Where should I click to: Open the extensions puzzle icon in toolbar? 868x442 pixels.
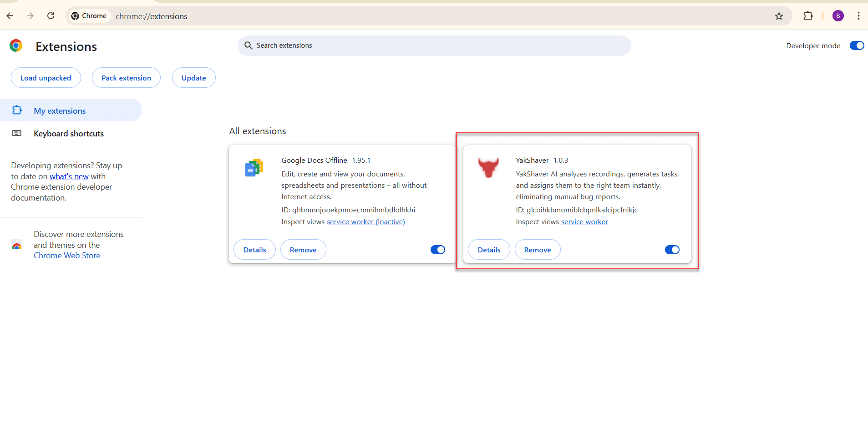point(807,16)
